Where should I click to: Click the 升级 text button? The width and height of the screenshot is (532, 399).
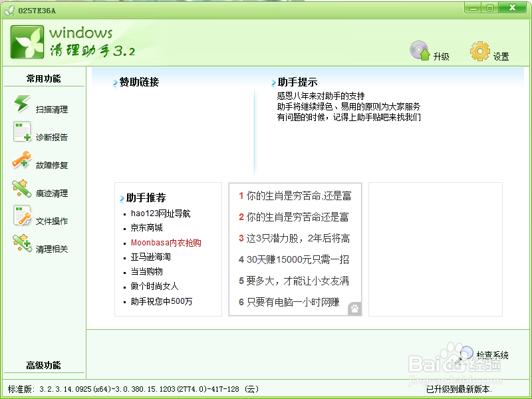(442, 57)
